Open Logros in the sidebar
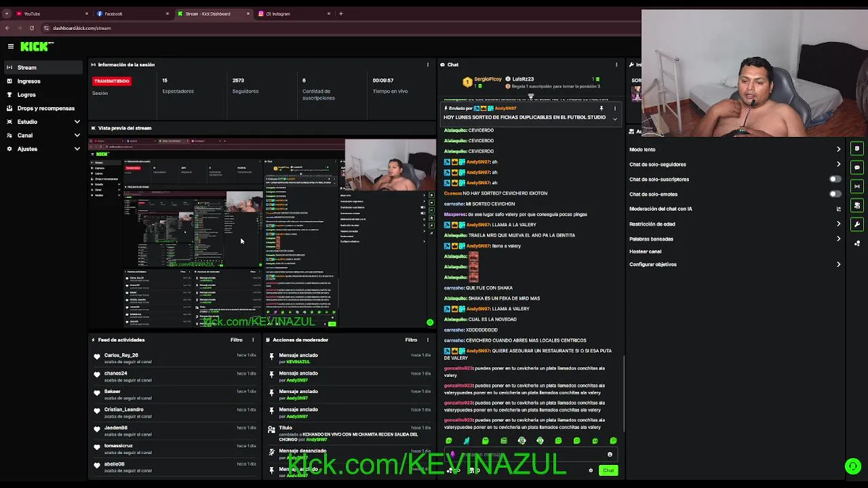This screenshot has height=488, width=868. (43, 95)
